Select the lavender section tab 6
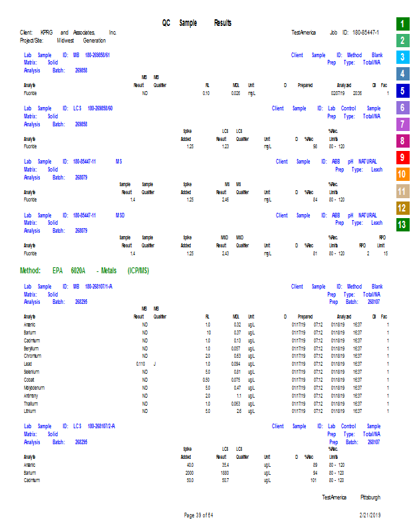This screenshot has height=532, width=411. pos(402,108)
